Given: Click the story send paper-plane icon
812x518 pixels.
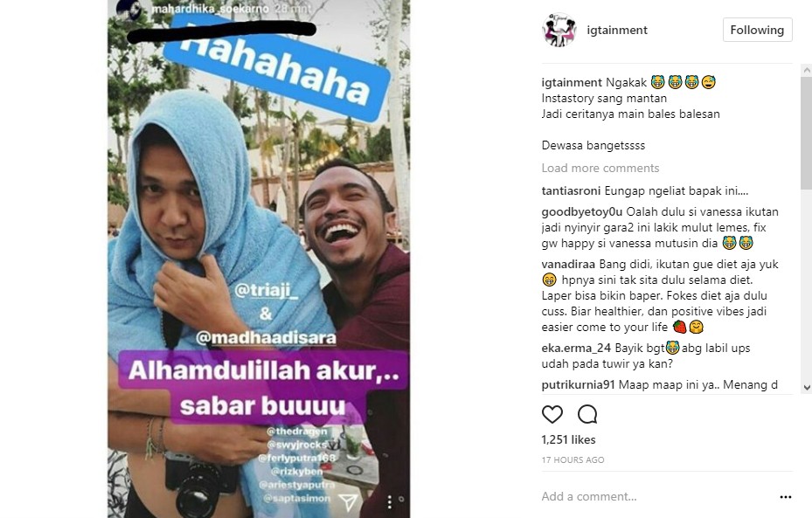Looking at the screenshot, I should point(348,501).
